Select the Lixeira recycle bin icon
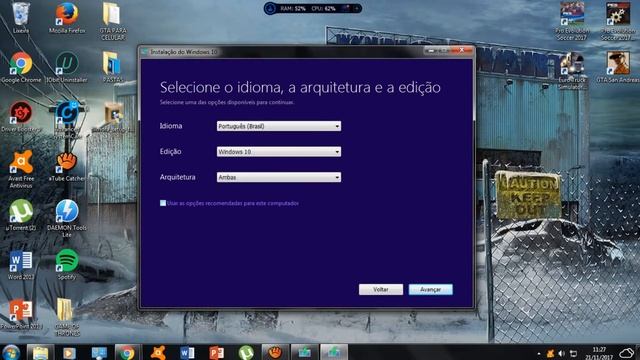 click(21, 17)
